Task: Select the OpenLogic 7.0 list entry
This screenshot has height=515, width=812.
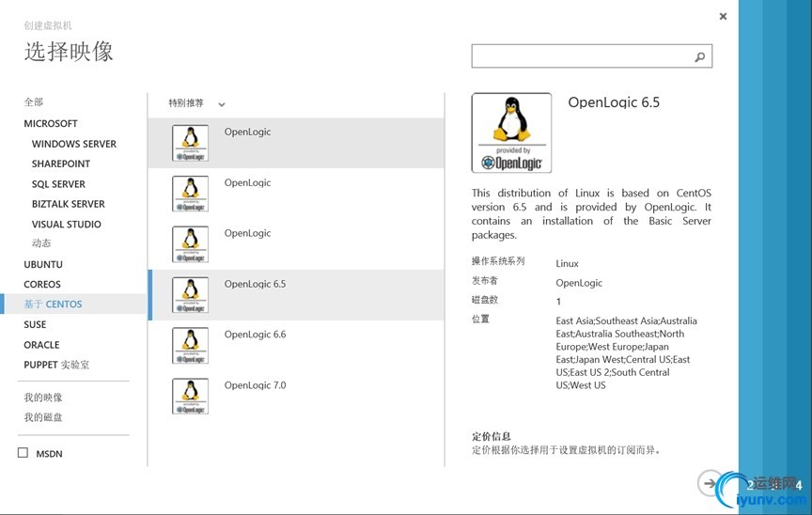Action: (296, 397)
